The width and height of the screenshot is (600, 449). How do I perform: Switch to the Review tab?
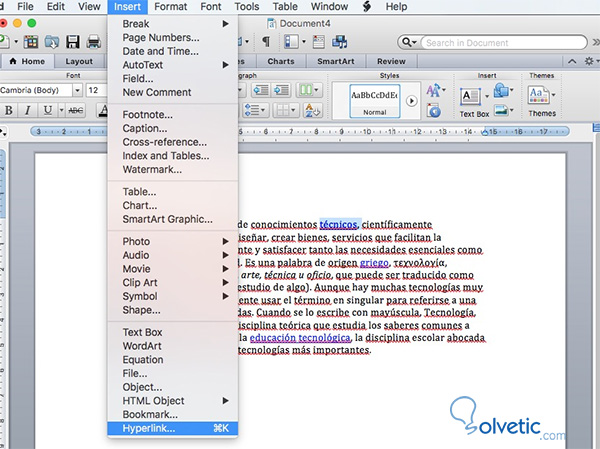click(x=391, y=61)
